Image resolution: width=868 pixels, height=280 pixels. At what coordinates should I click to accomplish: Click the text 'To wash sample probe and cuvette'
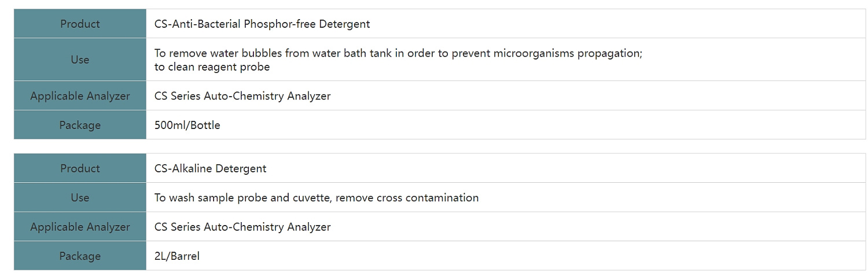click(242, 198)
